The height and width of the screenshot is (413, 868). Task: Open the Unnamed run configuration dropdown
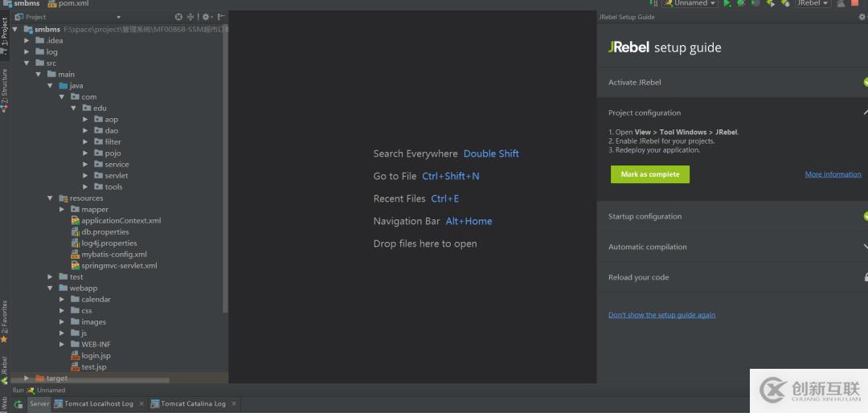coord(690,3)
